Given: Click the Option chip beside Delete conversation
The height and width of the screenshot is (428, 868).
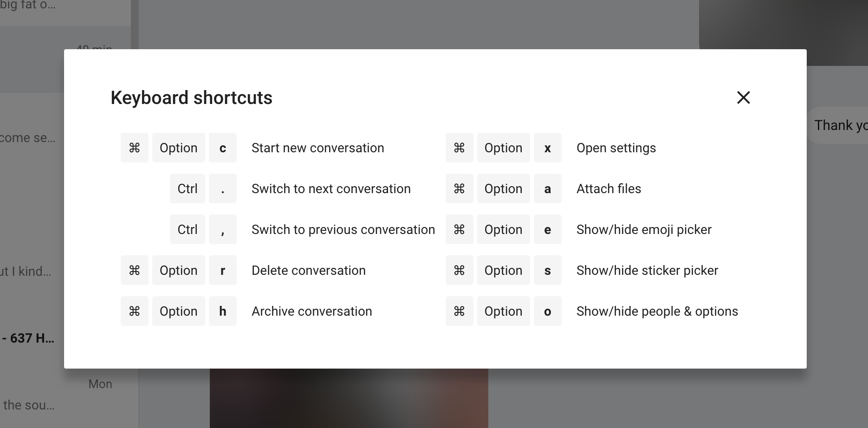Looking at the screenshot, I should 178,270.
